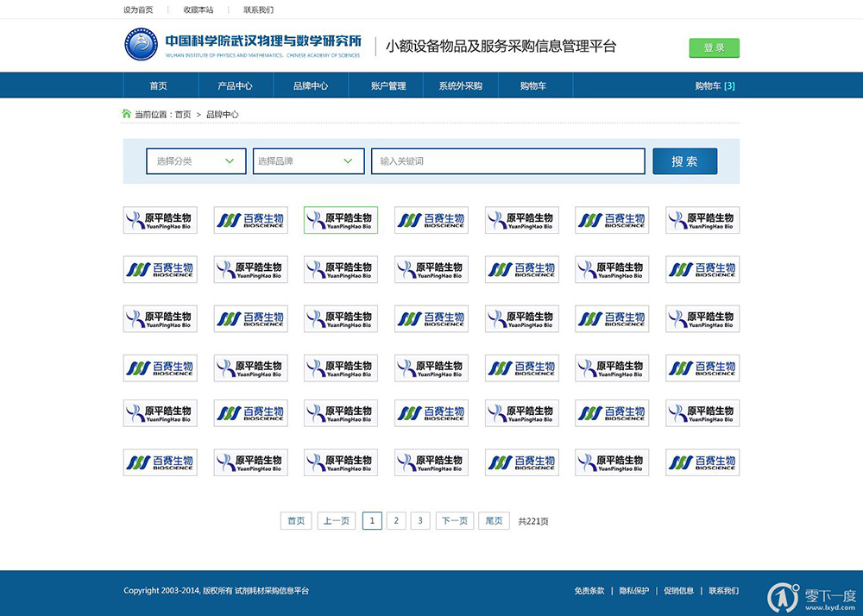
Task: Open 促销信息 in the footer
Action: click(x=678, y=591)
